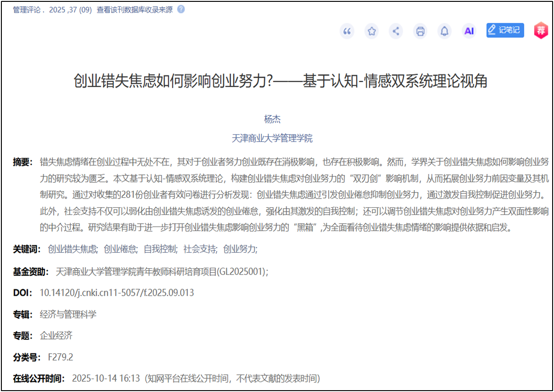Click the printer icon
This screenshot has height=392, width=554.
(x=421, y=31)
